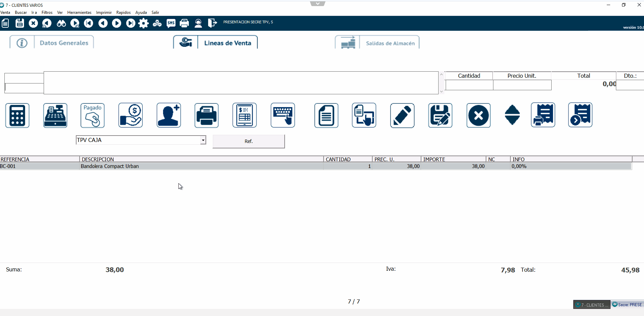Click the print receipt icon
This screenshot has width=644, height=316.
tap(543, 115)
